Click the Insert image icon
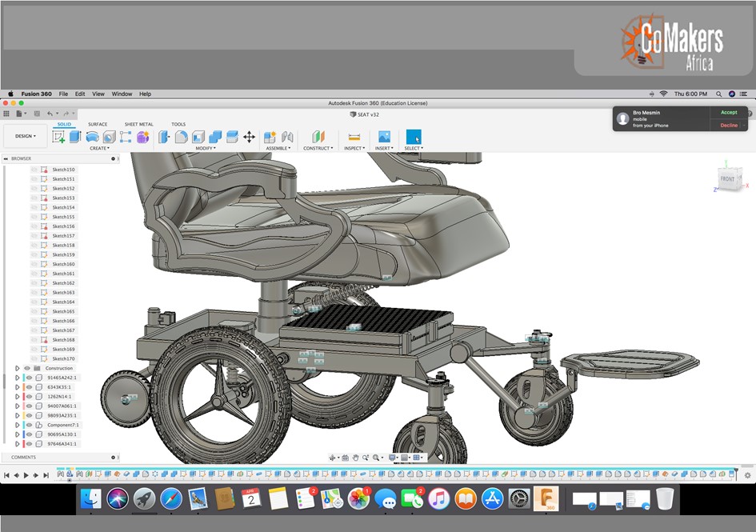This screenshot has width=756, height=532. pos(385,137)
